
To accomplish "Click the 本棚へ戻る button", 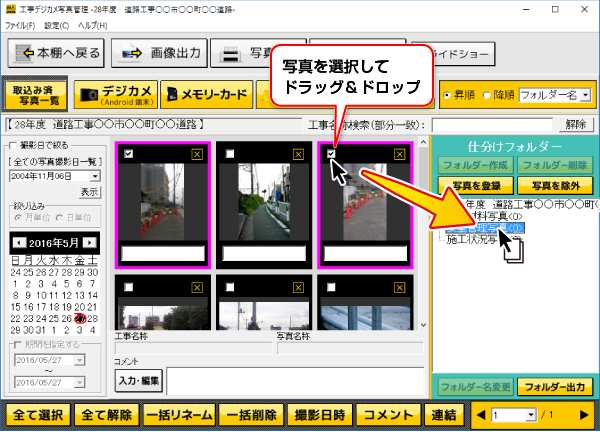I will 56,53.
